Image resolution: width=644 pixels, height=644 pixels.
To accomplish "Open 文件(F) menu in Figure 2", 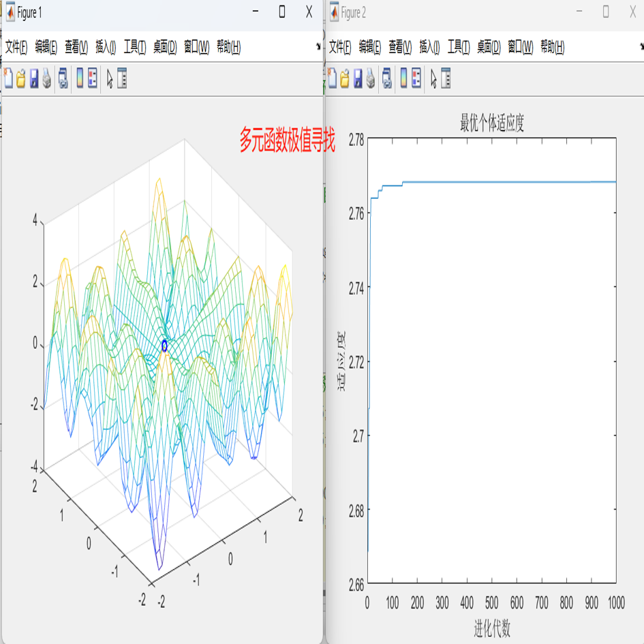I will point(340,47).
